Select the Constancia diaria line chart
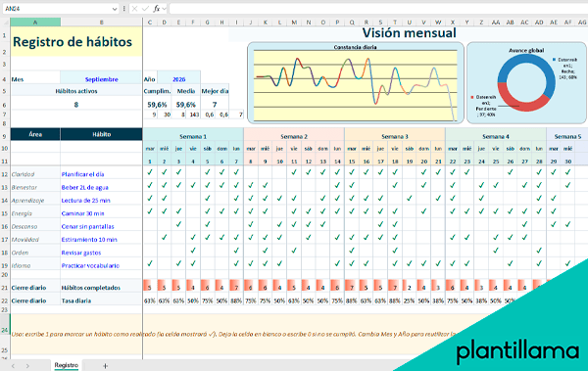 click(356, 82)
